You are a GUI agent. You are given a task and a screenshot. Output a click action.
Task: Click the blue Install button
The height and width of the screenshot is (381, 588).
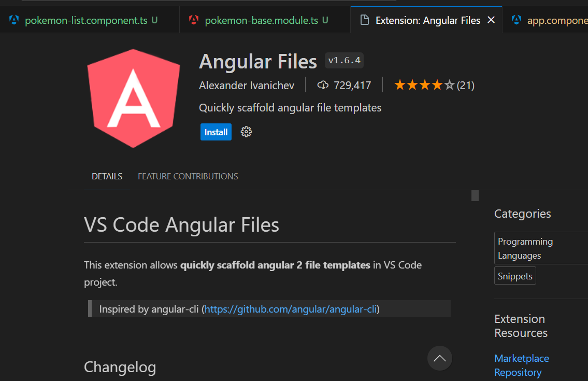click(x=216, y=132)
